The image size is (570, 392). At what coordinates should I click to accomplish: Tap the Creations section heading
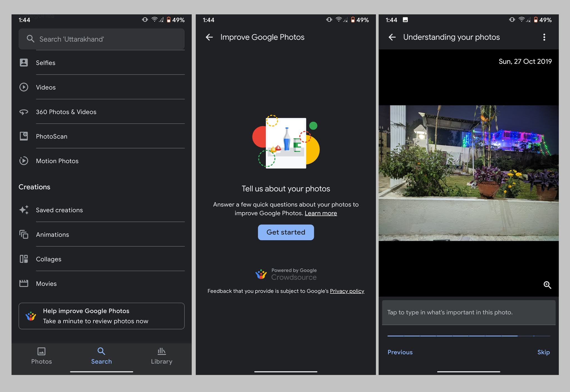click(x=35, y=187)
